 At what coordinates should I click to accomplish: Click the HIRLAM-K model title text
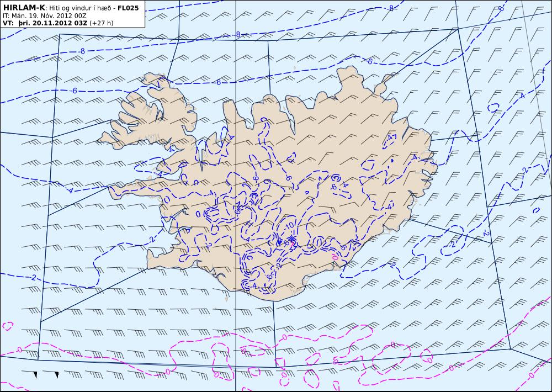coord(24,8)
